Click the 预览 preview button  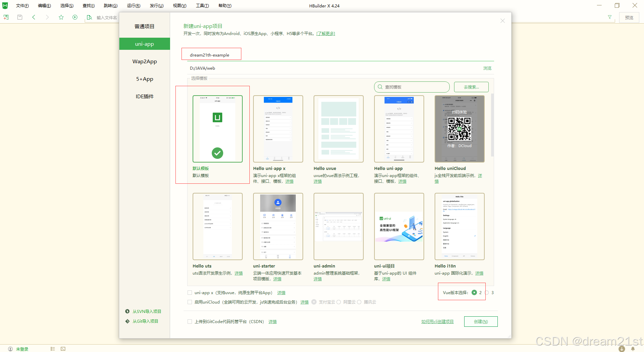tap(629, 17)
